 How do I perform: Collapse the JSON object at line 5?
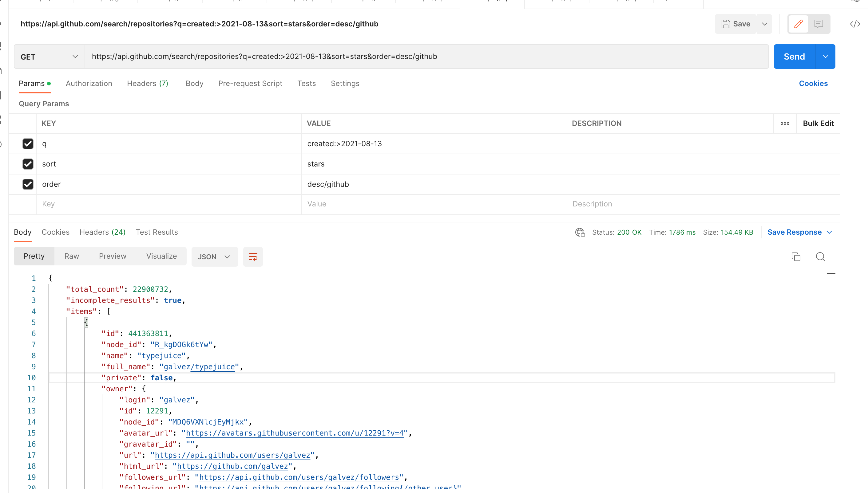(x=86, y=322)
